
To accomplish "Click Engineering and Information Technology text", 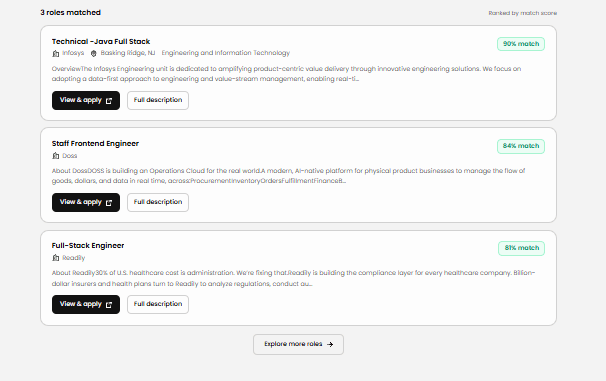I will point(226,53).
